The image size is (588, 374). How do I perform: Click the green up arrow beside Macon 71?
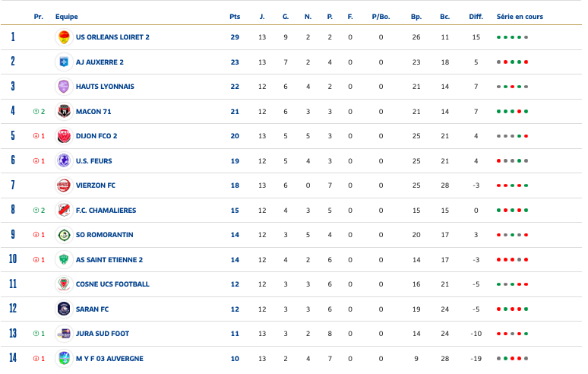[36, 112]
